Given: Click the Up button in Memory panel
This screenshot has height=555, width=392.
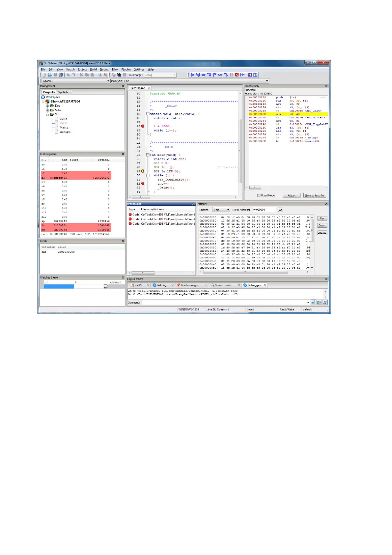Looking at the screenshot, I should [322, 219].
